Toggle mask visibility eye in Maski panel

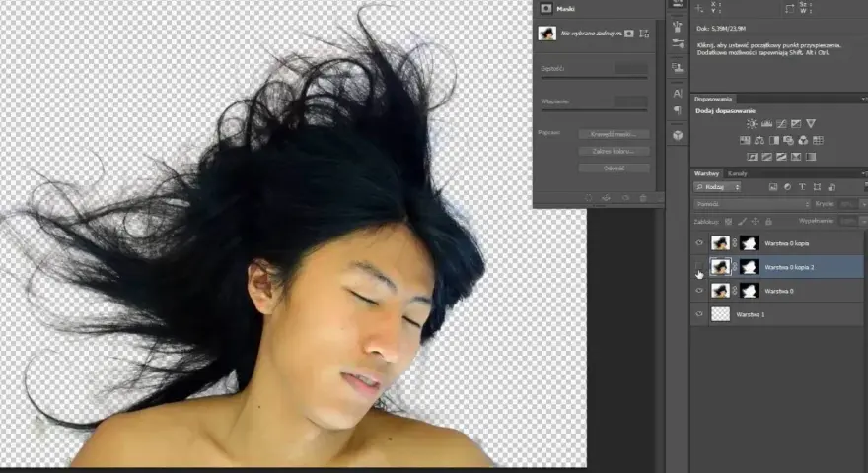pos(625,198)
